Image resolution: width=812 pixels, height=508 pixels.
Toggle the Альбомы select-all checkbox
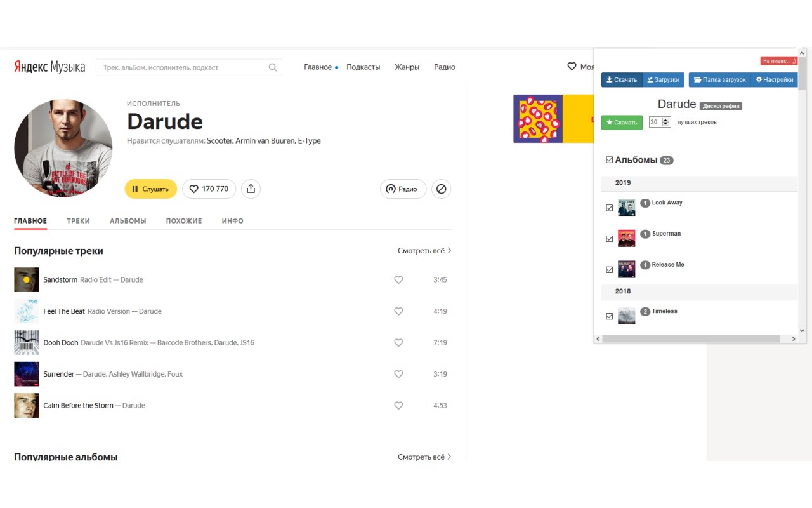pyautogui.click(x=610, y=160)
